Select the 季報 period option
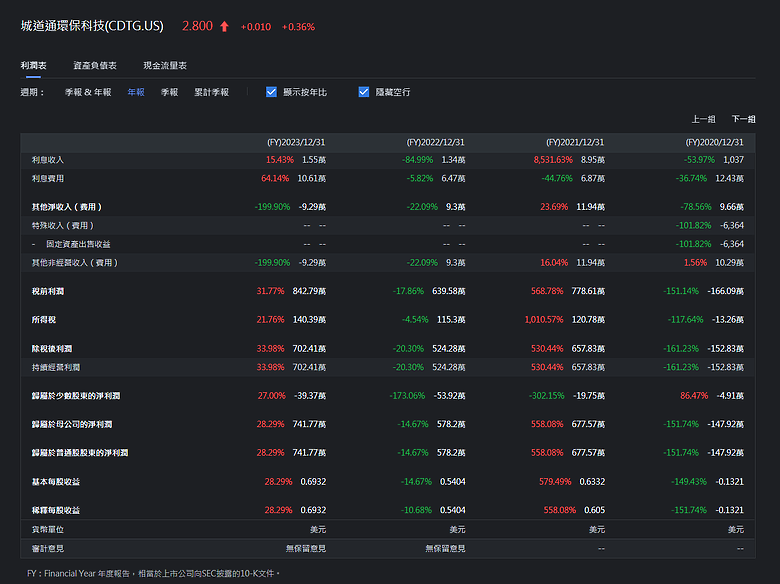Screen dimensions: 780x584 pos(169,92)
